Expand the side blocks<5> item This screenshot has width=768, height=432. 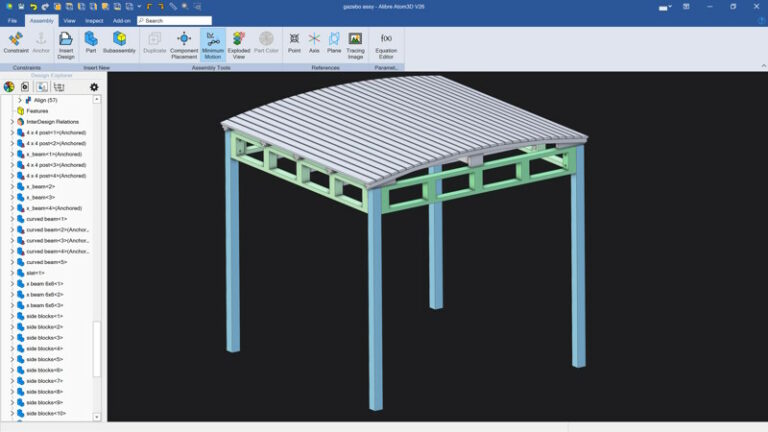tap(12, 359)
